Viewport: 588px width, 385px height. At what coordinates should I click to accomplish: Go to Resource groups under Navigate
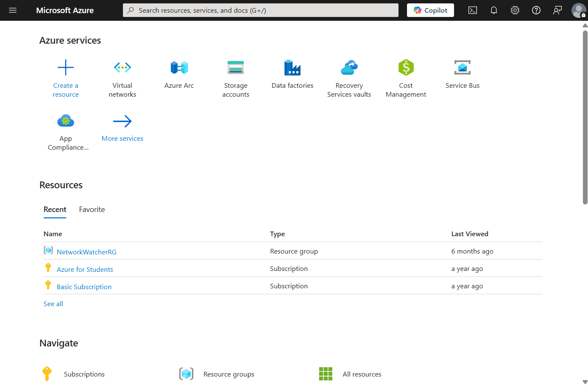click(x=229, y=374)
